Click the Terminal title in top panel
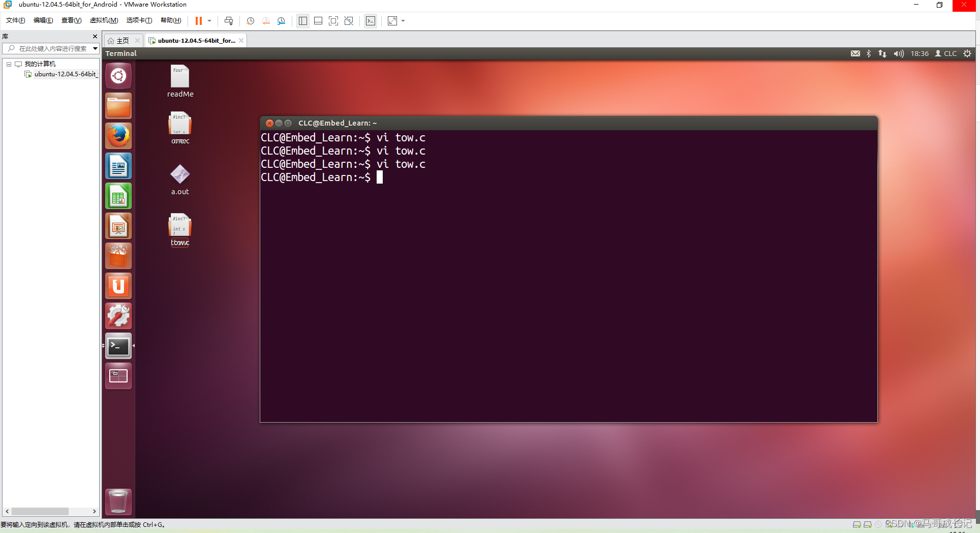Screen dimensions: 980x533 tap(121, 53)
